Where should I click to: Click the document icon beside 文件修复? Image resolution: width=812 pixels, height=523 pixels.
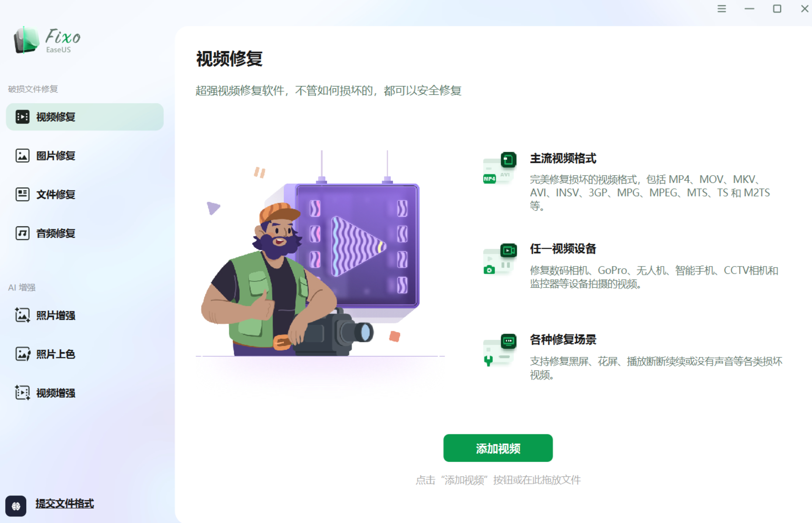[22, 194]
